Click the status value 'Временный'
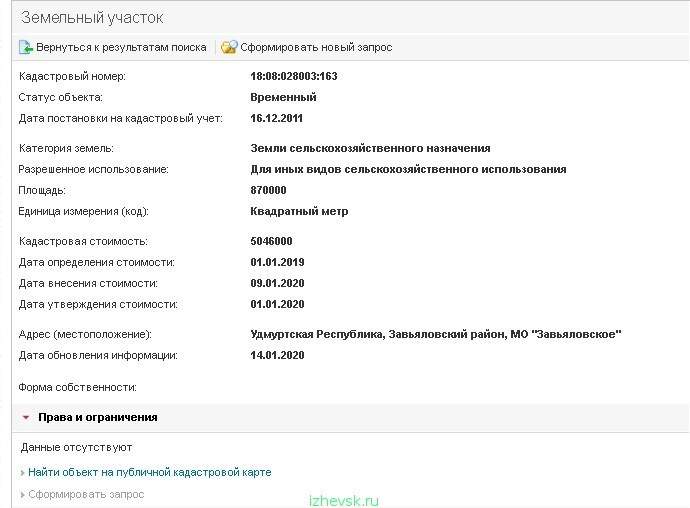The width and height of the screenshot is (690, 508). [x=283, y=97]
